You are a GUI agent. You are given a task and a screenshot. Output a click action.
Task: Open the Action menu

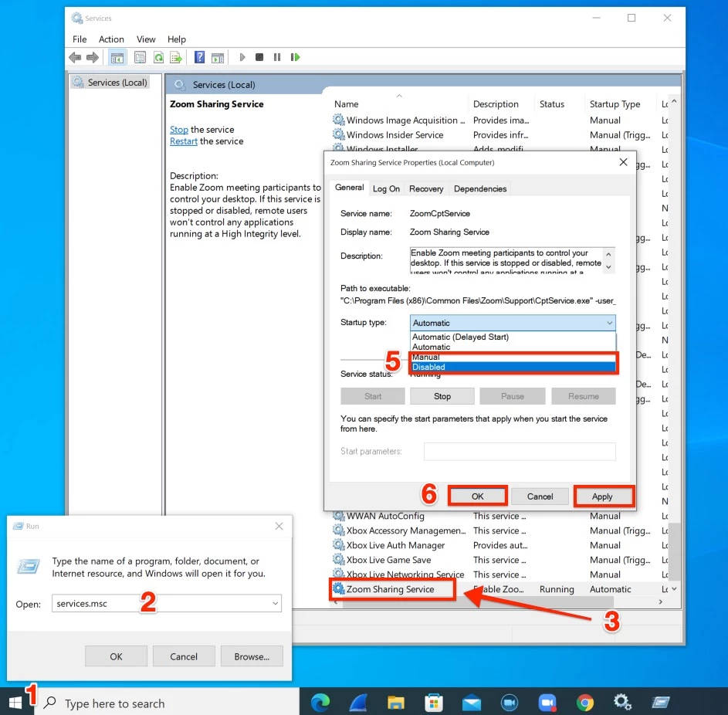[111, 39]
